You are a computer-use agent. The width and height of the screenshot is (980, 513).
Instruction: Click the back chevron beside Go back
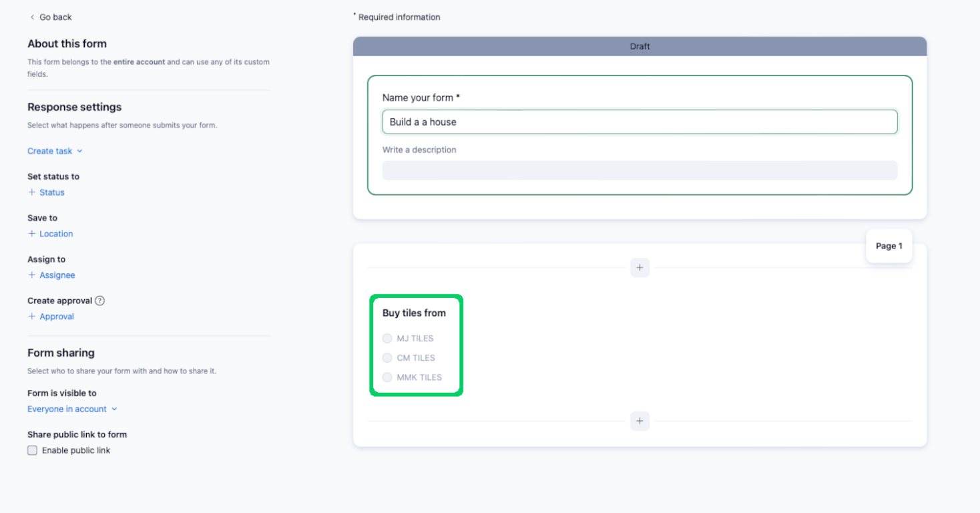(x=31, y=17)
